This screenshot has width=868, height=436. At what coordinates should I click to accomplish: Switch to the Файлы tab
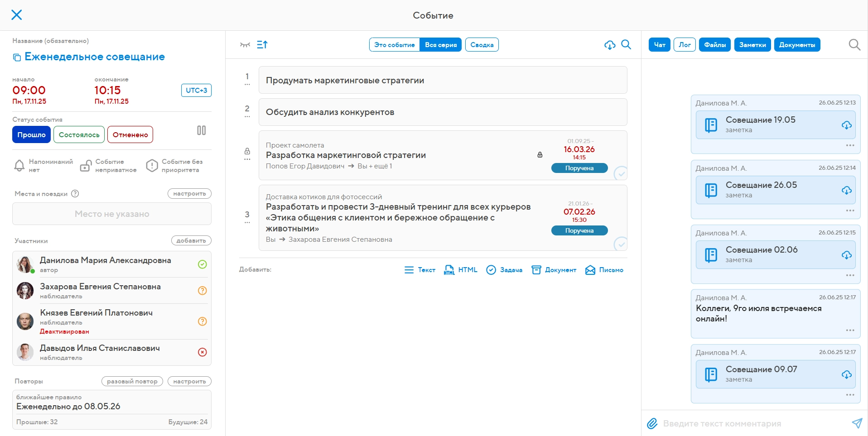coord(715,44)
